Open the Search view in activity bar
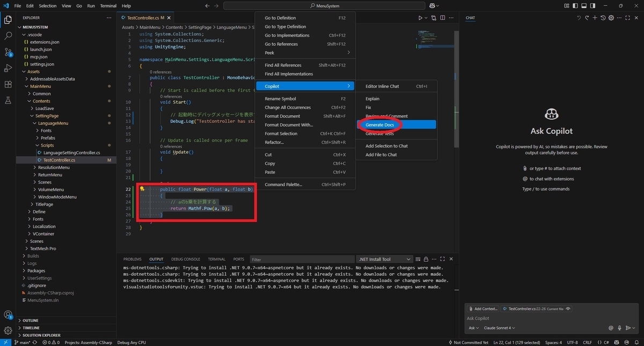 pos(8,36)
